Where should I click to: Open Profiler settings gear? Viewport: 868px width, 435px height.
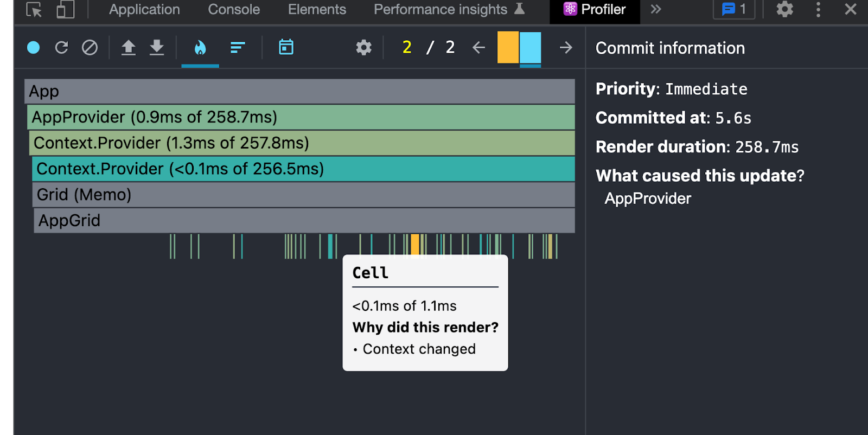click(363, 48)
